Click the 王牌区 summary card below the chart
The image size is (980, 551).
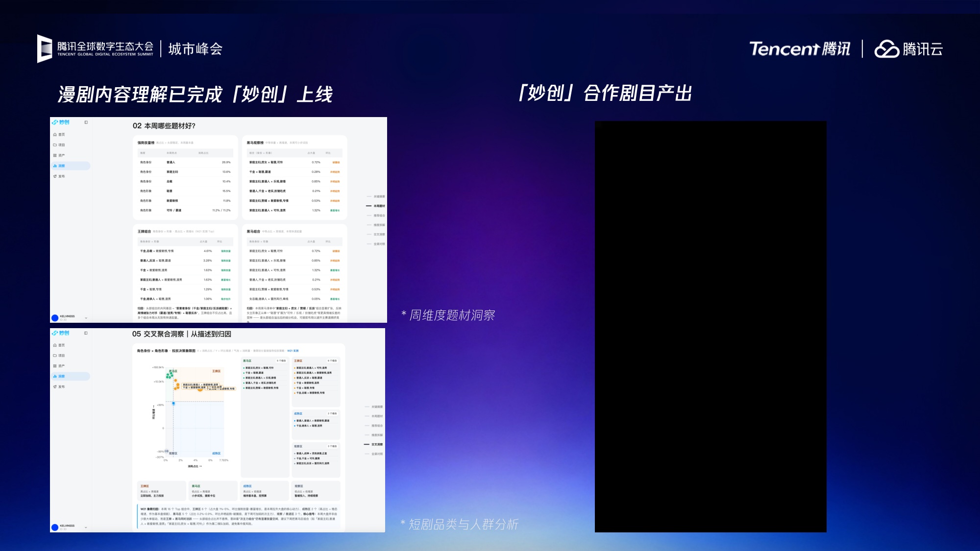(x=162, y=491)
